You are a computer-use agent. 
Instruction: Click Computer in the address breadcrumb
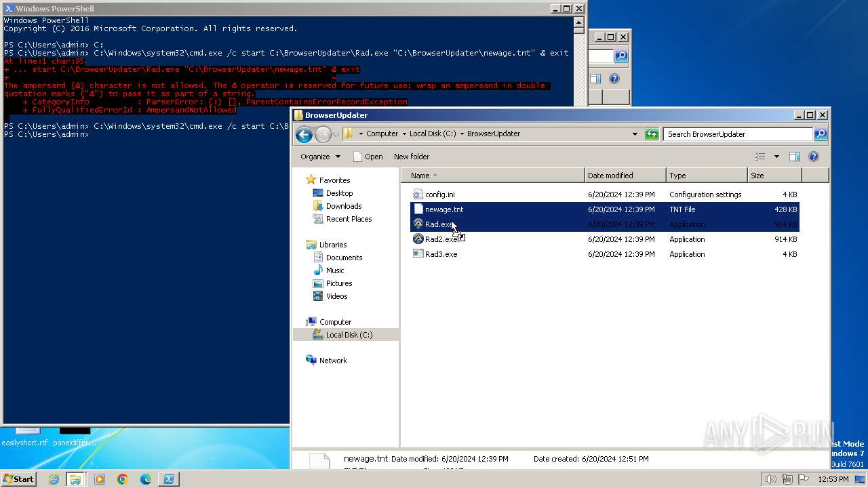(x=382, y=134)
